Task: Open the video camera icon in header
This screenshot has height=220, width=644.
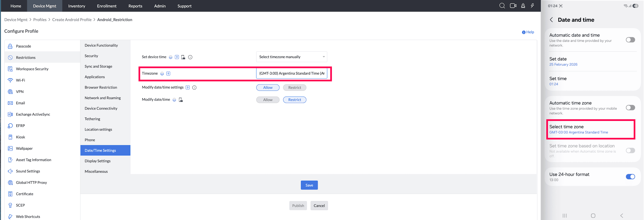Action: (513, 6)
